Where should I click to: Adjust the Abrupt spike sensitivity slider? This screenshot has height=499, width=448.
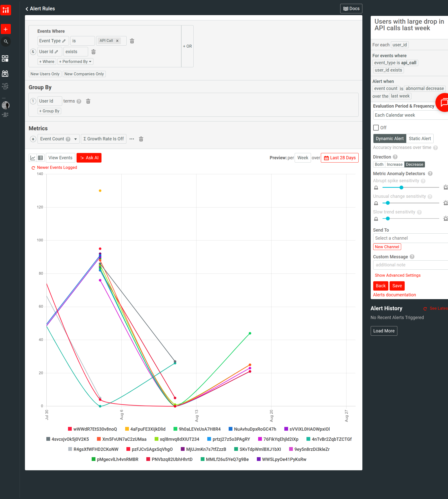(x=401, y=187)
